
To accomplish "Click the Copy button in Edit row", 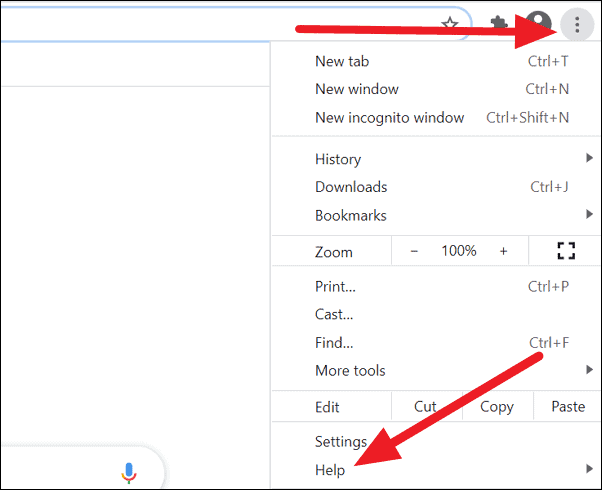I will coord(497,407).
